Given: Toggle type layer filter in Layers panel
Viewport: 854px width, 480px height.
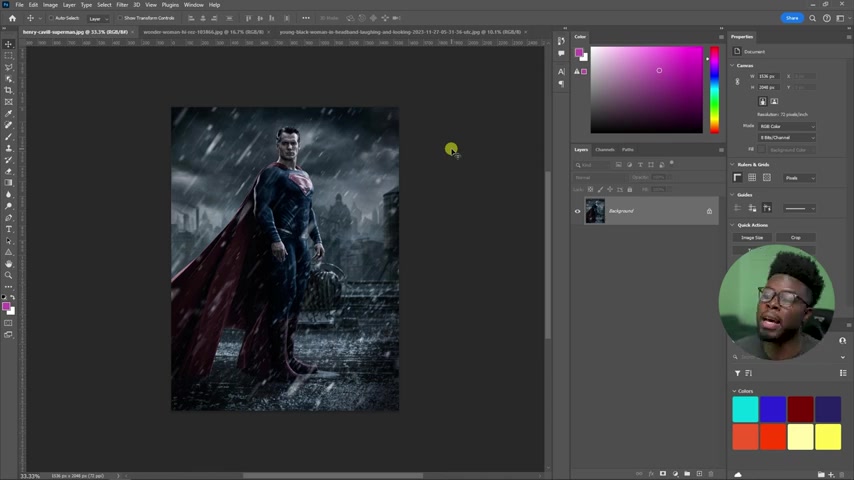Looking at the screenshot, I should 640,165.
